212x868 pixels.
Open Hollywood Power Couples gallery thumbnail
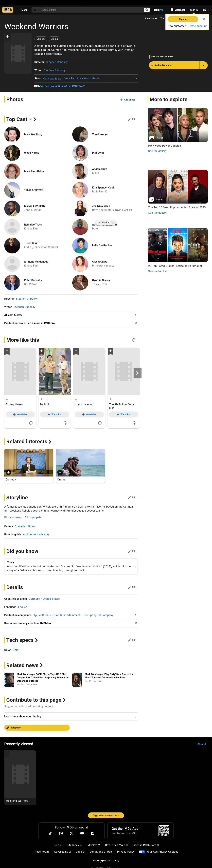point(178,125)
